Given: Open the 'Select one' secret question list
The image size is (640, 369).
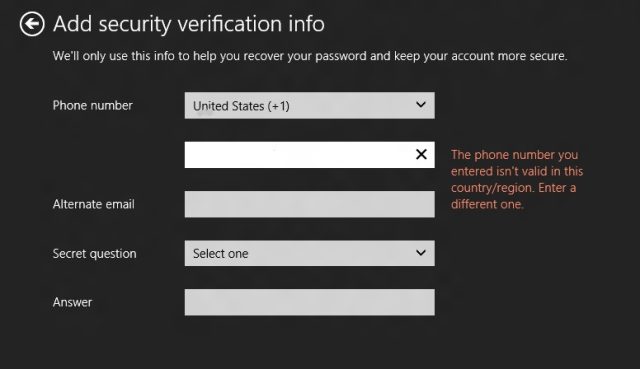Looking at the screenshot, I should point(309,253).
